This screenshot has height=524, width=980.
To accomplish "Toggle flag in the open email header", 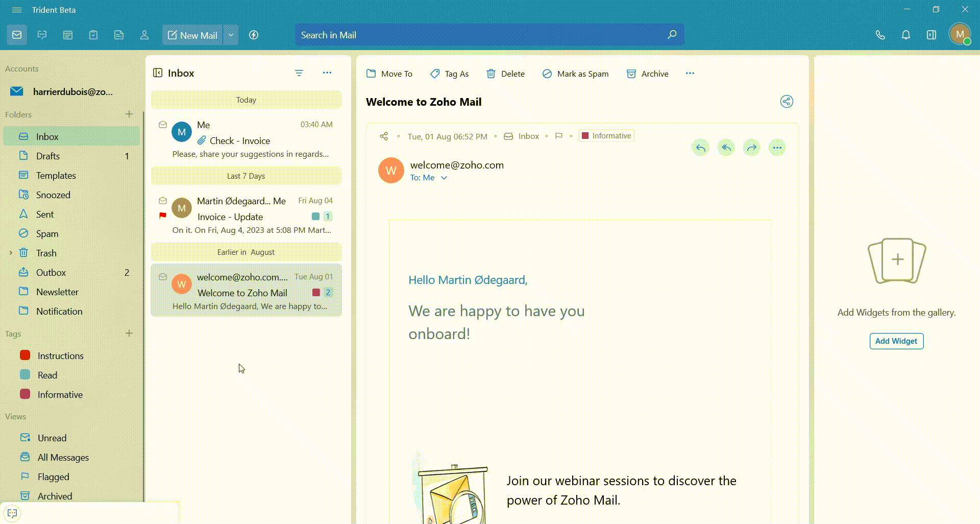I will (x=559, y=136).
